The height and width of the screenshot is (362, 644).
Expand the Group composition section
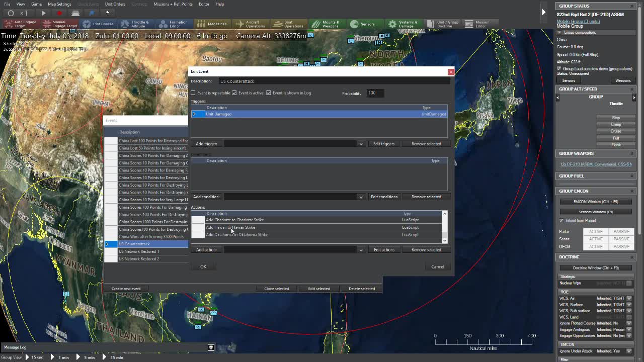(x=559, y=32)
